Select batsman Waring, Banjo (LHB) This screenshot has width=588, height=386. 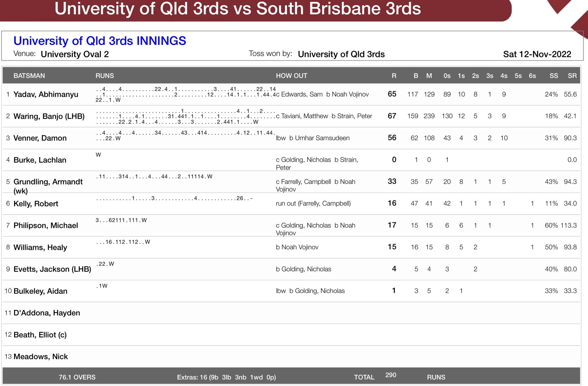[x=49, y=116]
